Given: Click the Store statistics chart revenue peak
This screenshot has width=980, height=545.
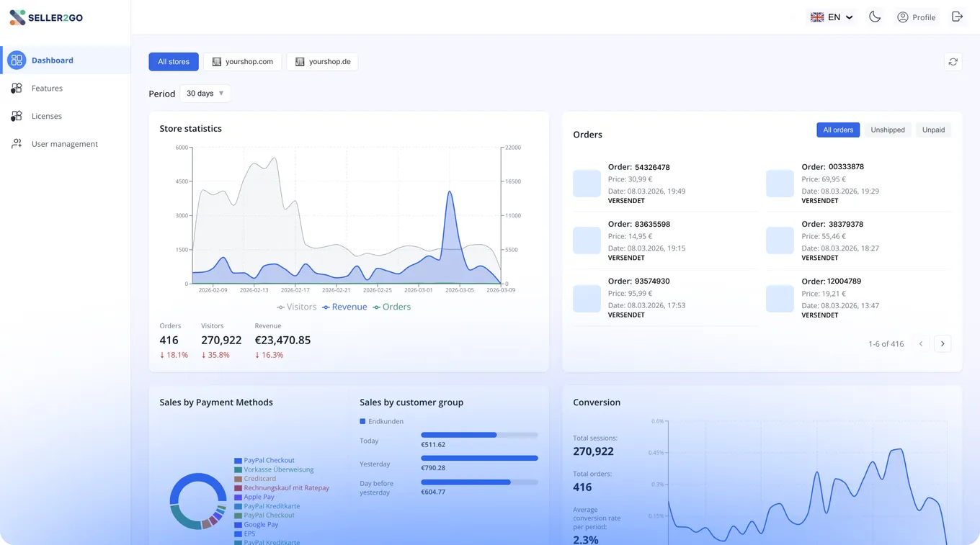Looking at the screenshot, I should click(450, 192).
